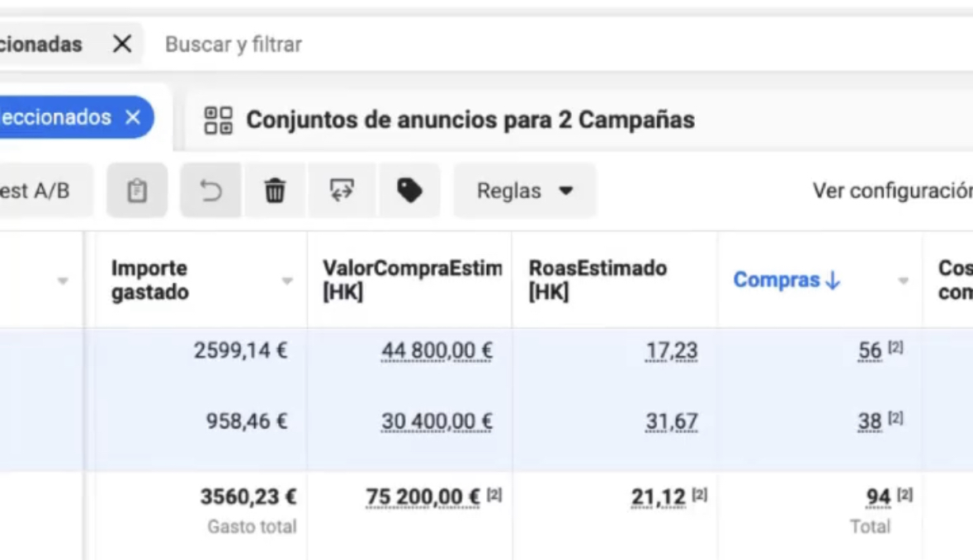Viewport: 973px width, 560px height.
Task: Click the 'est A/B' test button
Action: click(x=37, y=191)
